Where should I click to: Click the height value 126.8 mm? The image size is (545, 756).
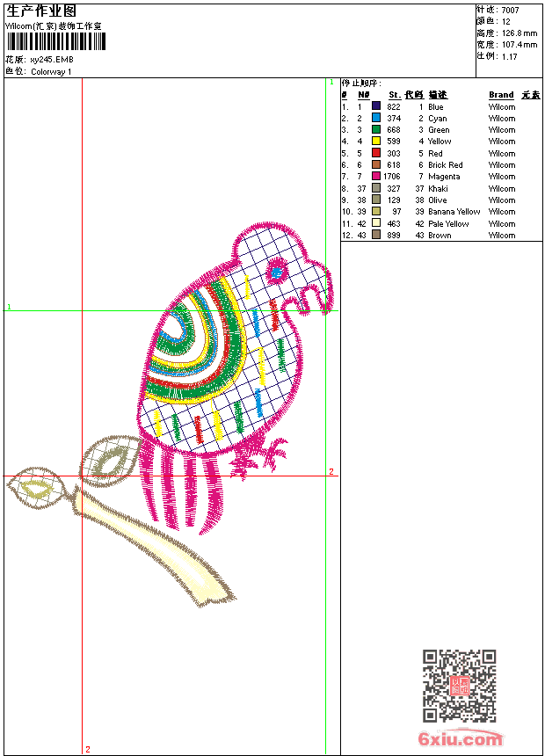tap(520, 33)
